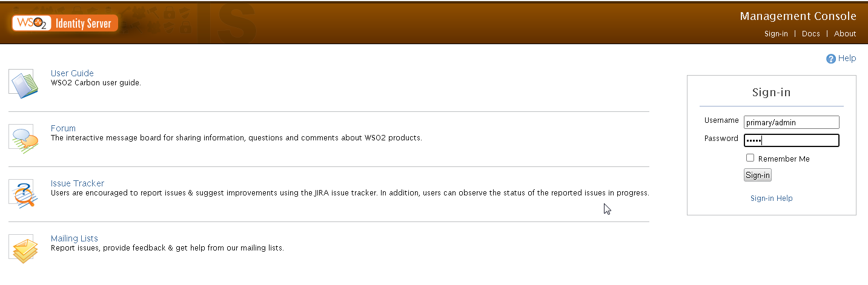868x285 pixels.
Task: Click the Mailing Lists envelope icon
Action: (x=24, y=249)
